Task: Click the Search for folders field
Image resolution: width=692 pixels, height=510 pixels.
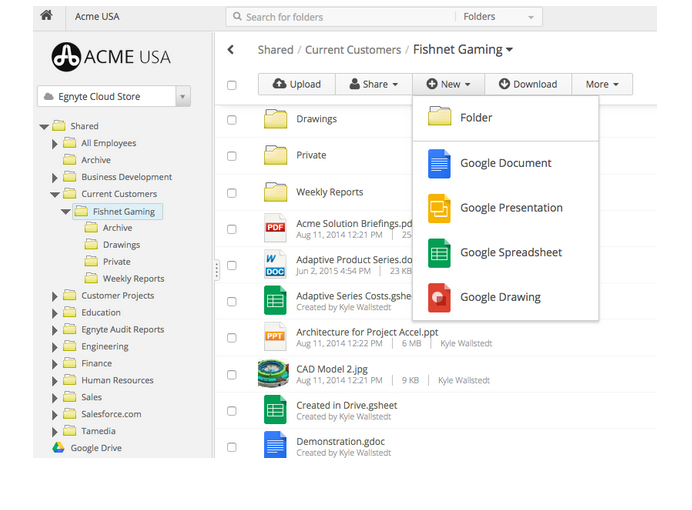Action: (340, 17)
